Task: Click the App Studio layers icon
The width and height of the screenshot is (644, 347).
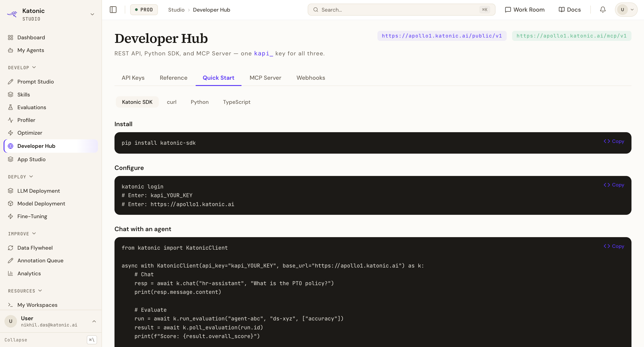Action: (x=11, y=159)
